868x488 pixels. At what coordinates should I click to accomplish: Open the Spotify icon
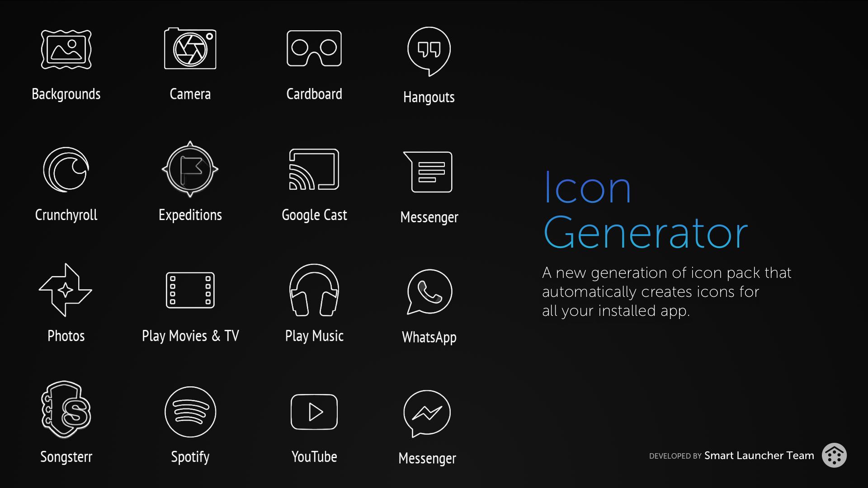pyautogui.click(x=189, y=413)
